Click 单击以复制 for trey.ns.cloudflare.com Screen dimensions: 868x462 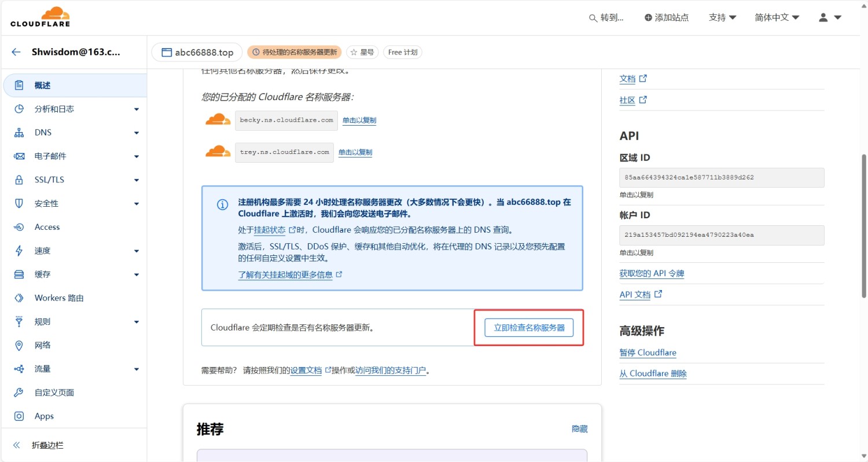coord(355,152)
